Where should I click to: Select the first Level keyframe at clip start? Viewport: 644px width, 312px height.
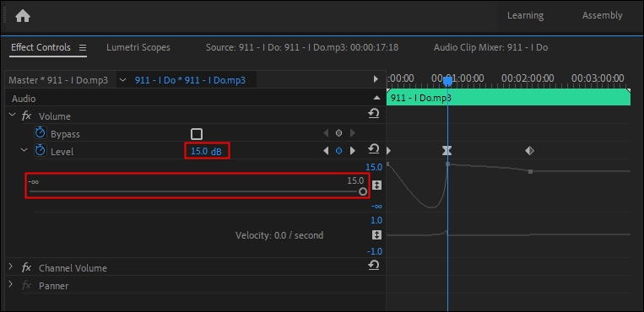tap(388, 151)
